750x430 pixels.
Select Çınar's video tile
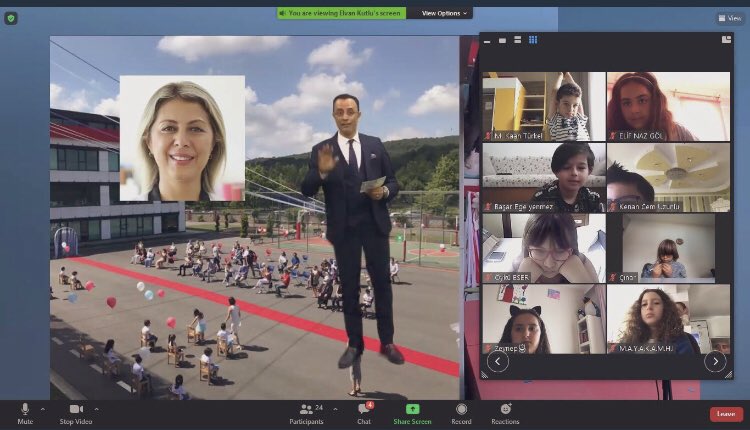669,248
